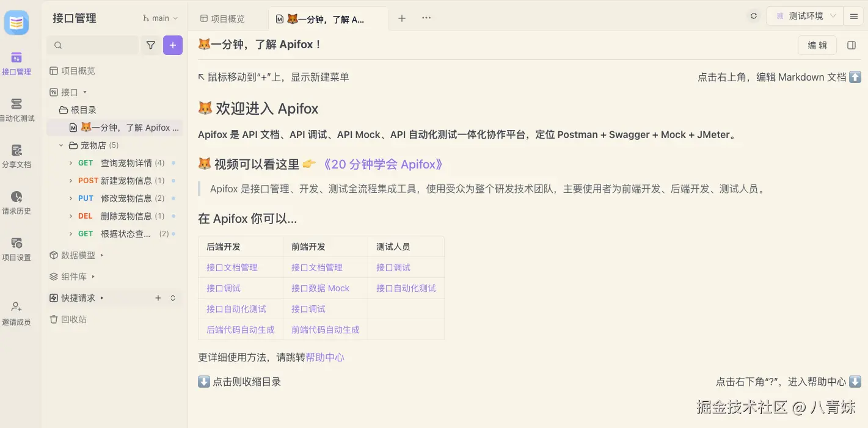Viewport: 868px width, 428px height.
Task: Open 接口文档管理 link under 前端开发
Action: point(317,267)
